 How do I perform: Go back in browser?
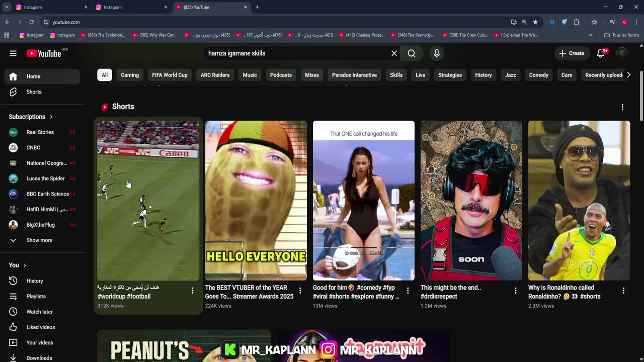(7, 22)
